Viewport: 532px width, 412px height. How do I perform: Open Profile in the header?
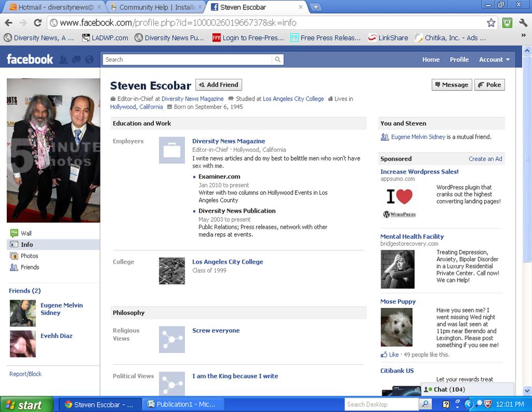pos(459,60)
